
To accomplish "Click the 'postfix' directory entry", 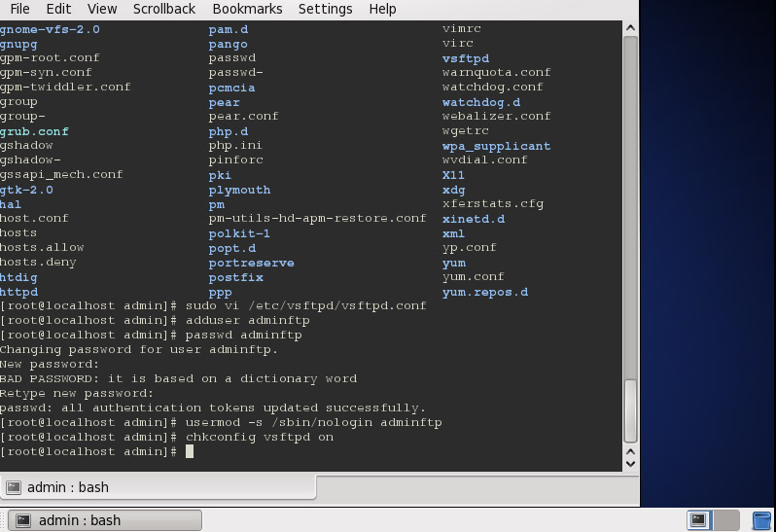I will point(235,277).
